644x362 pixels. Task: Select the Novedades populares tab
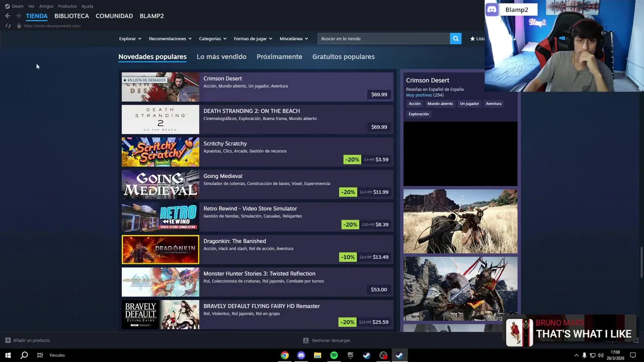pyautogui.click(x=152, y=57)
